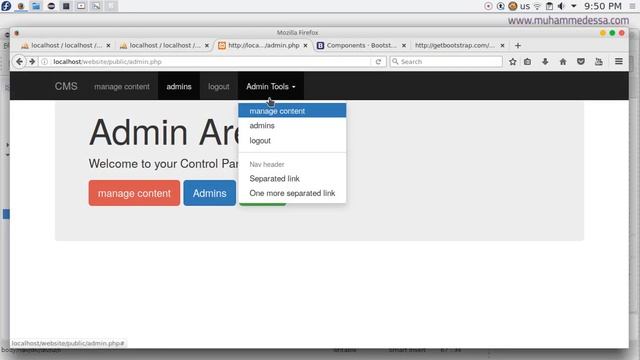Open the Firefox hamburger menu
Image resolution: width=640 pixels, height=360 pixels.
coord(619,62)
